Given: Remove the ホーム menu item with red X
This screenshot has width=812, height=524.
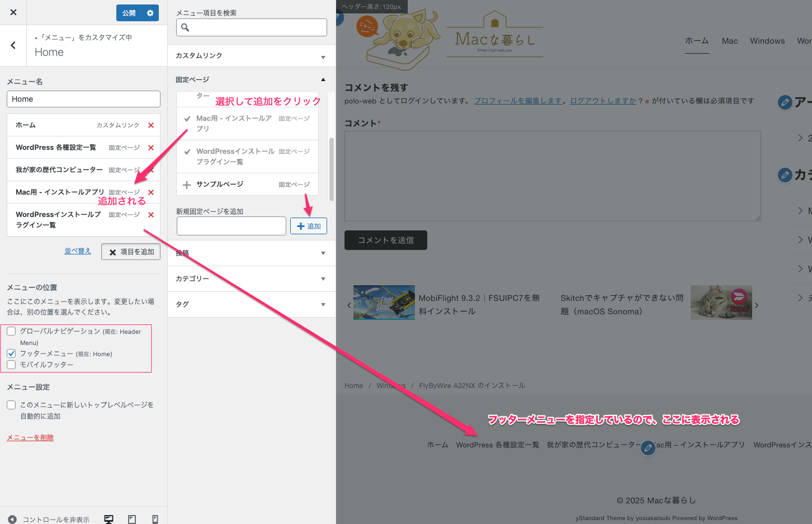Looking at the screenshot, I should click(x=150, y=125).
